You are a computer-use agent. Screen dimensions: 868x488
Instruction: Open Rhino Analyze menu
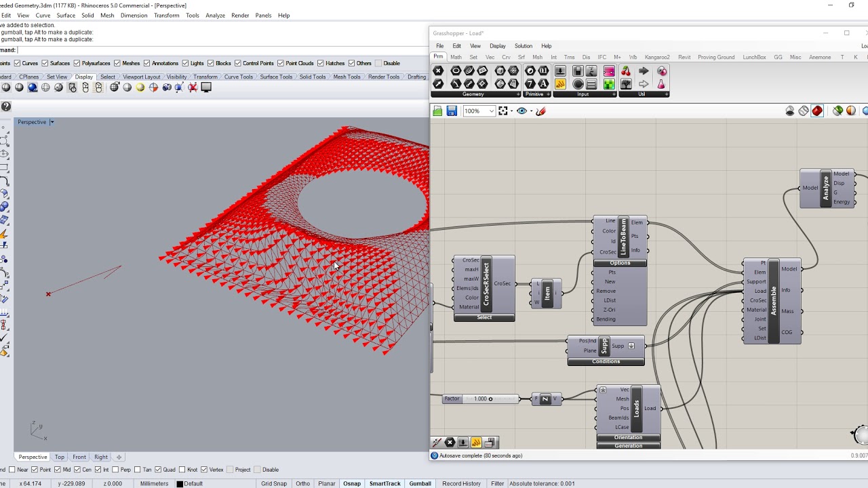click(215, 16)
